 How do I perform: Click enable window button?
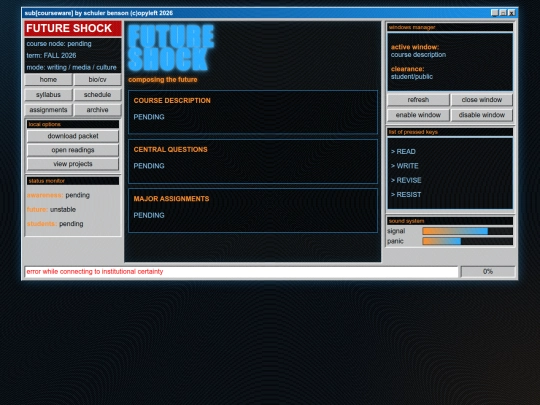418,115
